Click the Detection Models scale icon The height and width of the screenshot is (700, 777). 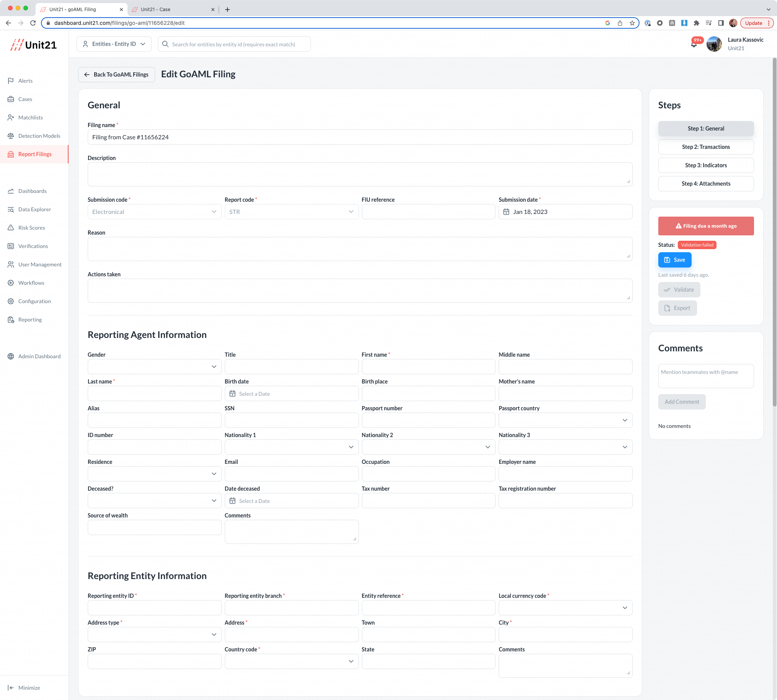(11, 136)
